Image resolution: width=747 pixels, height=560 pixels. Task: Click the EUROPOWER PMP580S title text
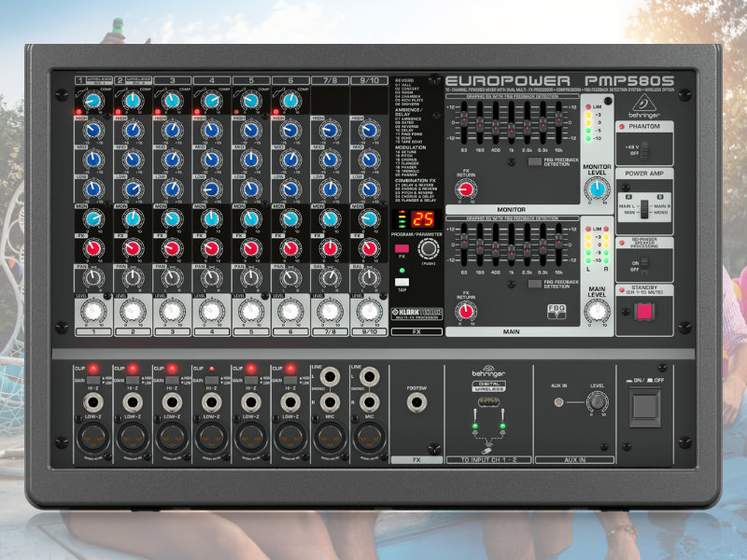[559, 81]
